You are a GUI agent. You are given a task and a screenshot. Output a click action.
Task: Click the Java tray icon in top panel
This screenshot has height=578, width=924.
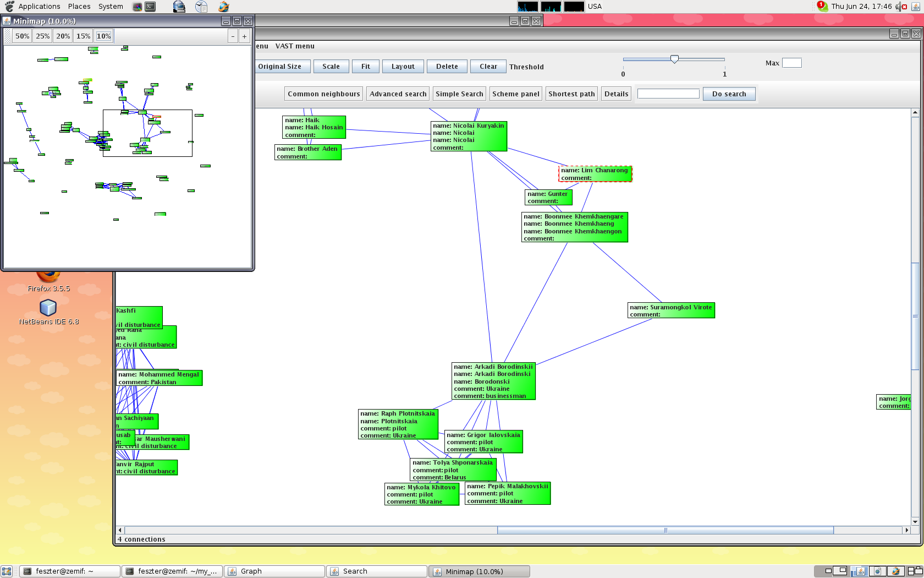pos(916,7)
